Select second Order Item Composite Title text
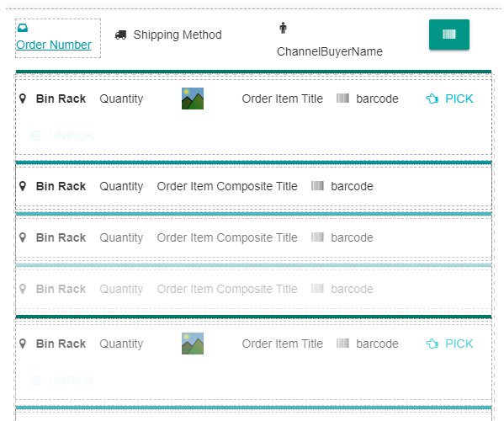Image resolution: width=504 pixels, height=421 pixels. tap(227, 237)
